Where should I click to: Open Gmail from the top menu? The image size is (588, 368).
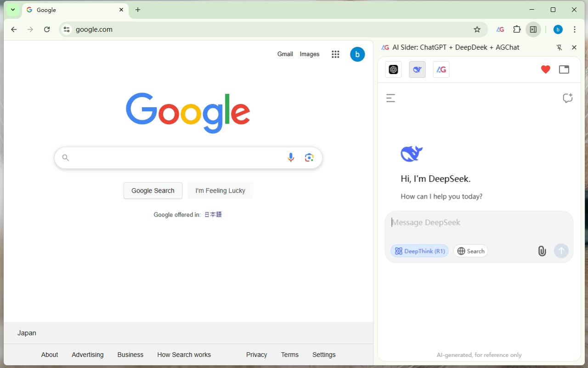tap(285, 54)
